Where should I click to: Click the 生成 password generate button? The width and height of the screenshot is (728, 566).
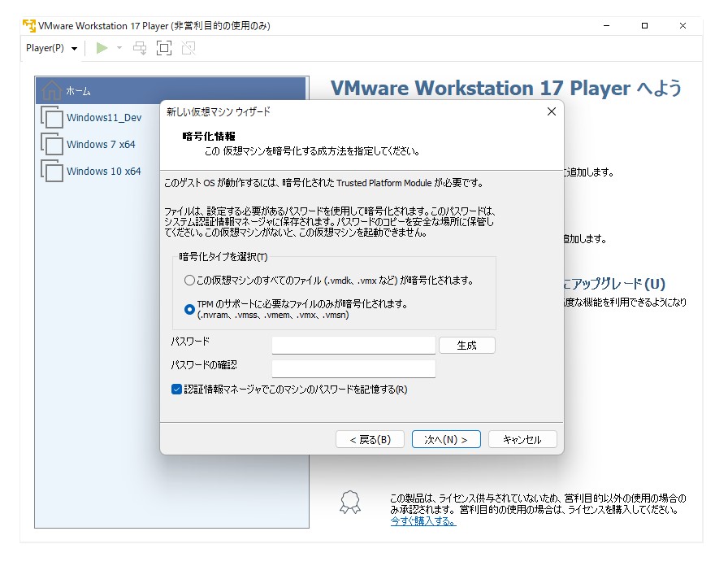pyautogui.click(x=467, y=345)
